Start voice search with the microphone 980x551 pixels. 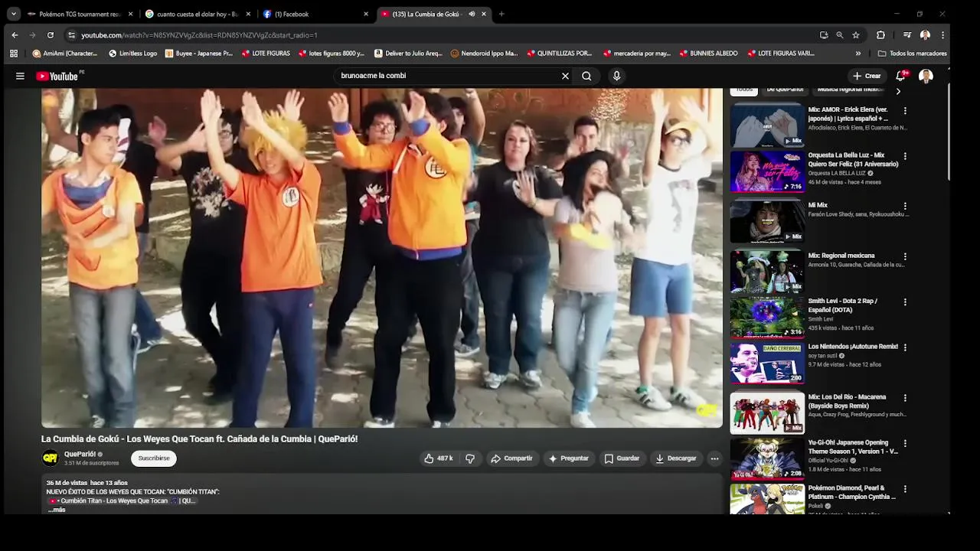616,76
